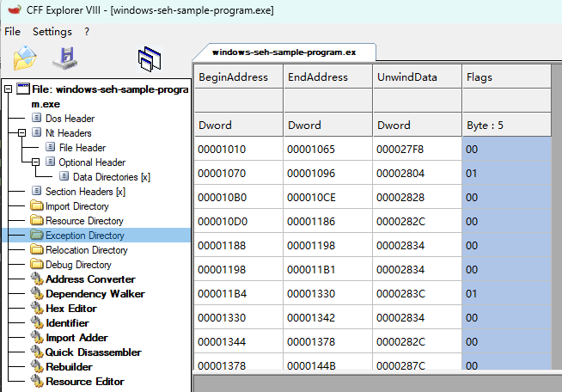
Task: Open the question mark help menu
Action: (x=87, y=32)
